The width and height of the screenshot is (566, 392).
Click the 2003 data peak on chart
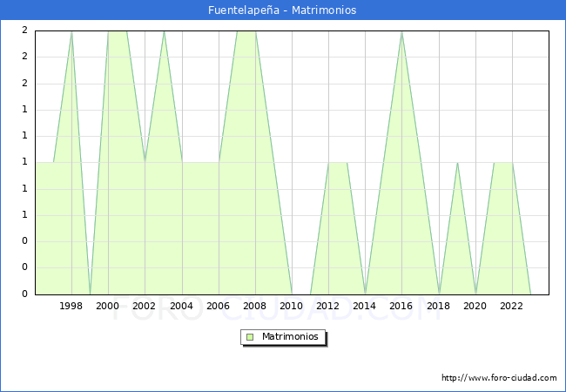(164, 32)
